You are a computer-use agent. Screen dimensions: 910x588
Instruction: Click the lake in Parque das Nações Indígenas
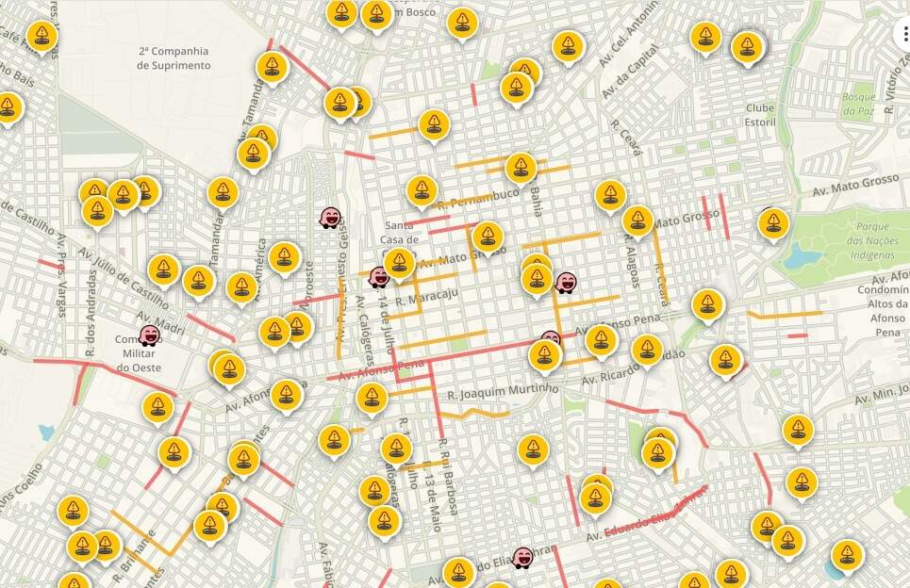(800, 255)
